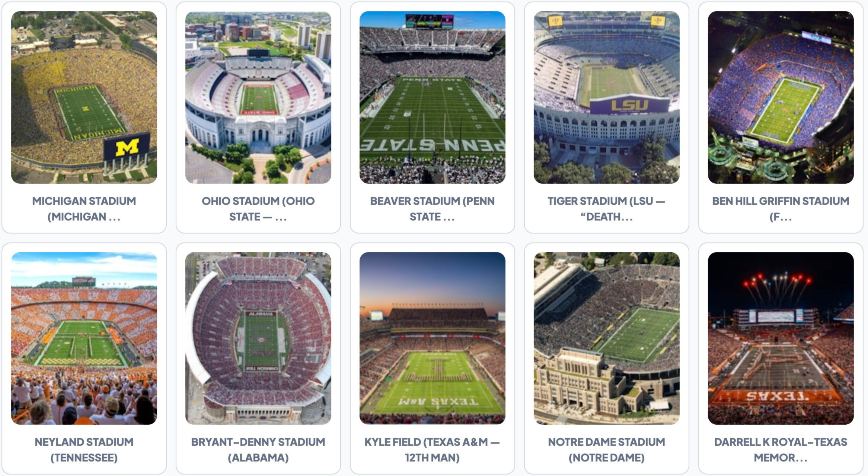This screenshot has height=476, width=868.
Task: Click the Ohio Stadium image
Action: (258, 97)
